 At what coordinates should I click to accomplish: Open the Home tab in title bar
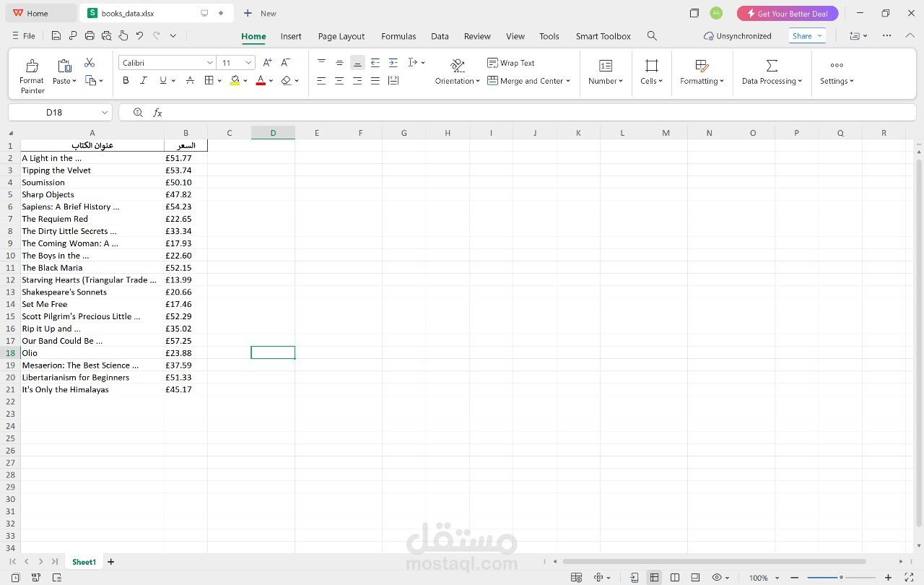pos(39,13)
